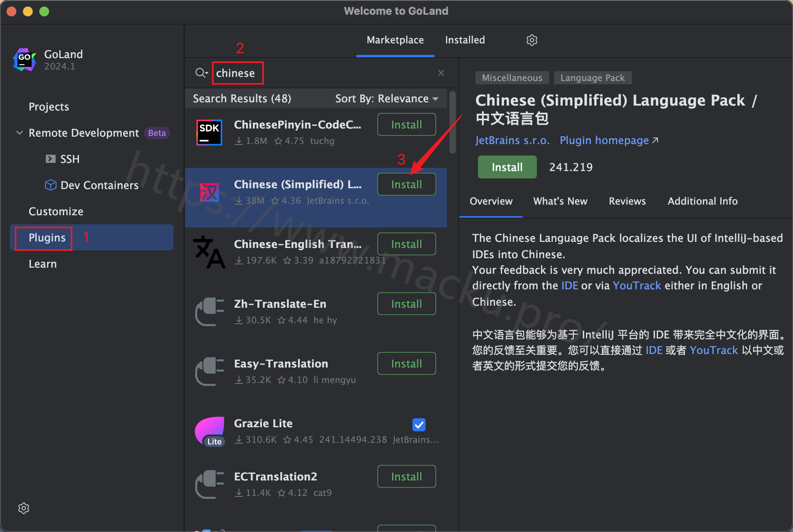The image size is (793, 532).
Task: Open the What's New tab
Action: click(x=560, y=201)
